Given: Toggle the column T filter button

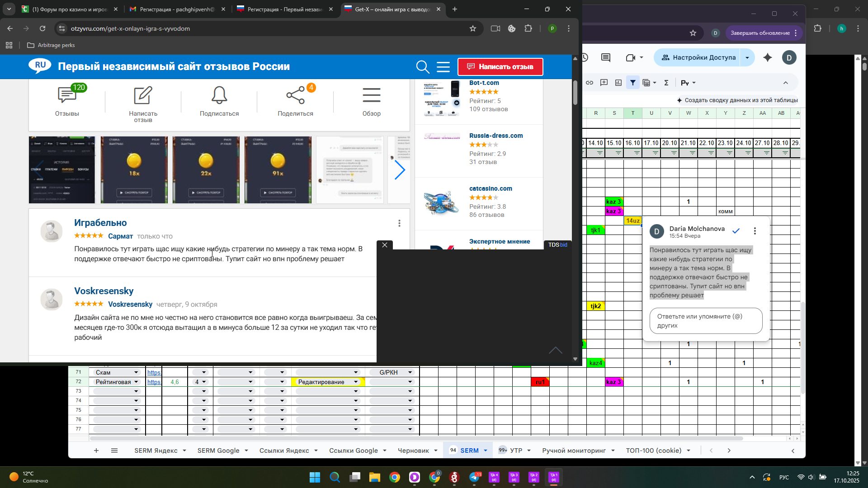Looking at the screenshot, I should [637, 154].
